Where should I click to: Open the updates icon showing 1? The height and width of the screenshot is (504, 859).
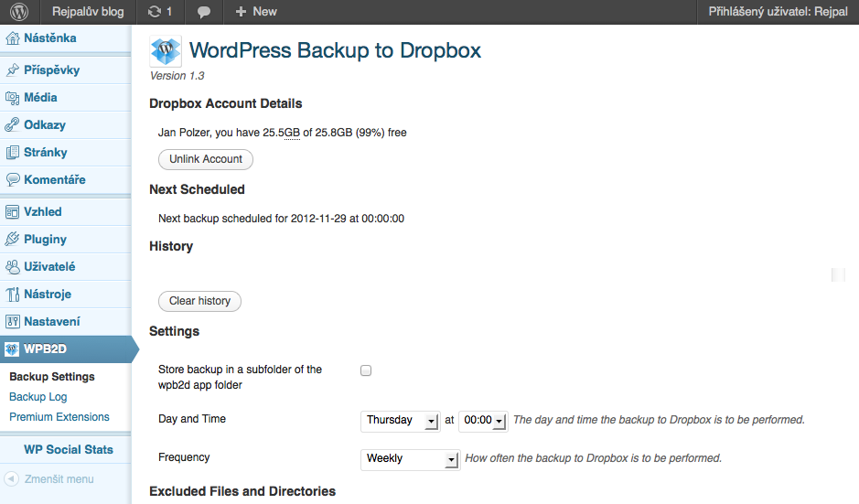point(159,12)
